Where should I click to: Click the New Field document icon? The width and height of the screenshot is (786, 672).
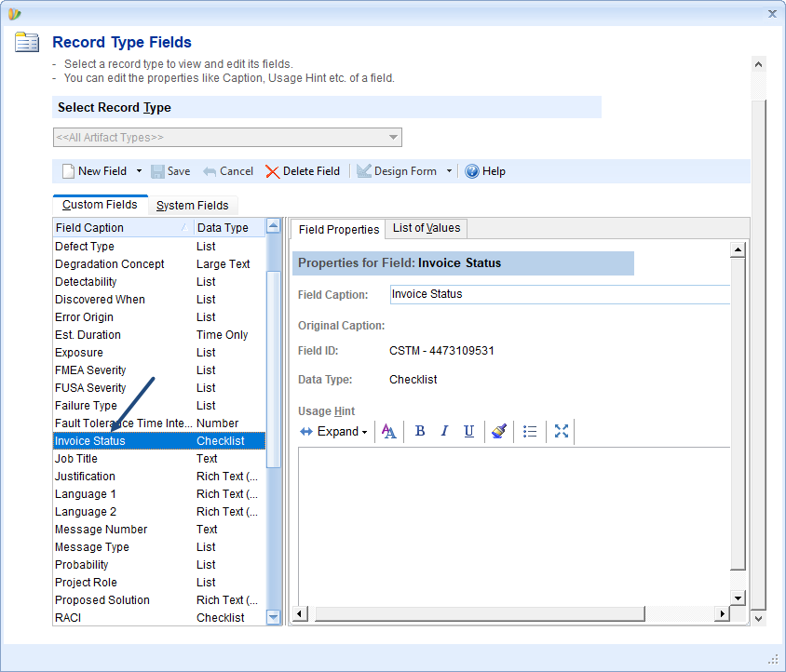point(68,171)
